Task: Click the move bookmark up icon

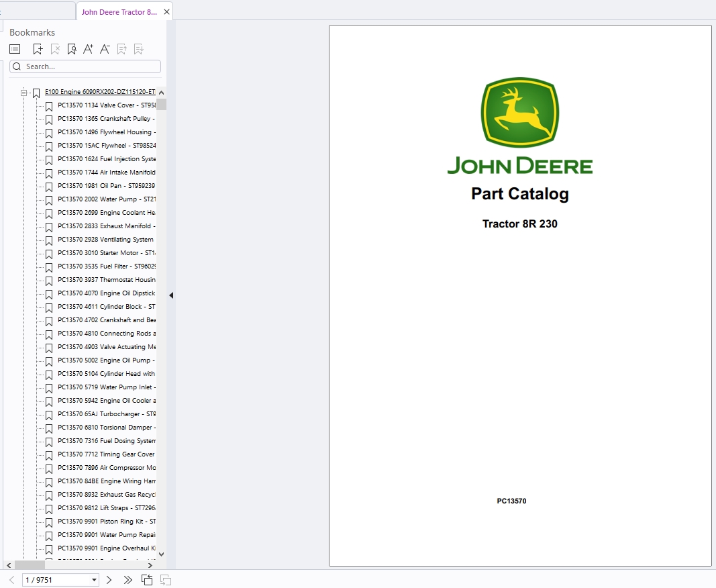Action: pyautogui.click(x=122, y=49)
